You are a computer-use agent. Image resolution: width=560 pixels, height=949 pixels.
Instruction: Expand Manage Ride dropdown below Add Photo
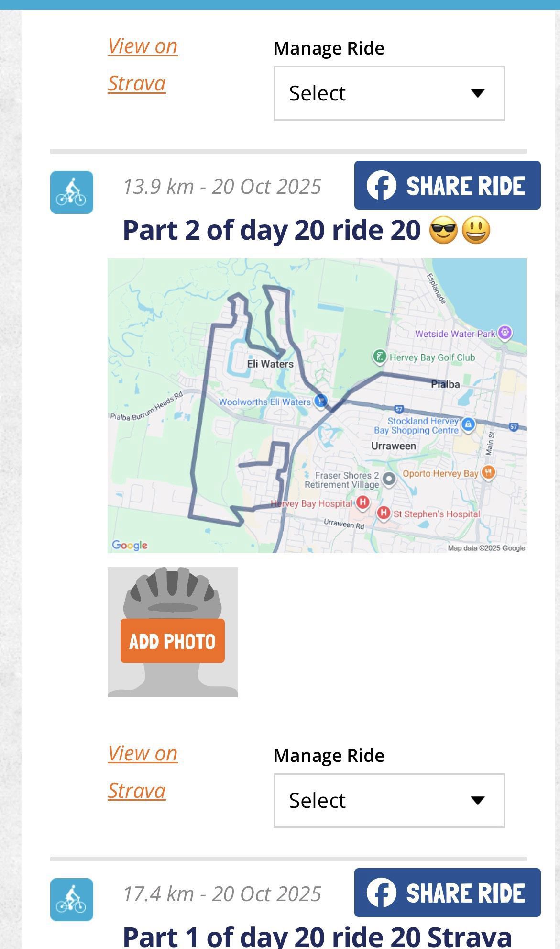click(389, 800)
